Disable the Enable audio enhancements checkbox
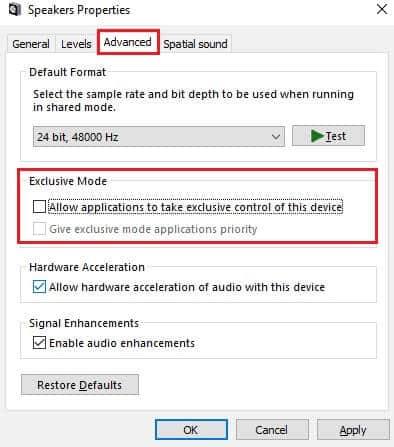The width and height of the screenshot is (394, 447). coord(39,343)
